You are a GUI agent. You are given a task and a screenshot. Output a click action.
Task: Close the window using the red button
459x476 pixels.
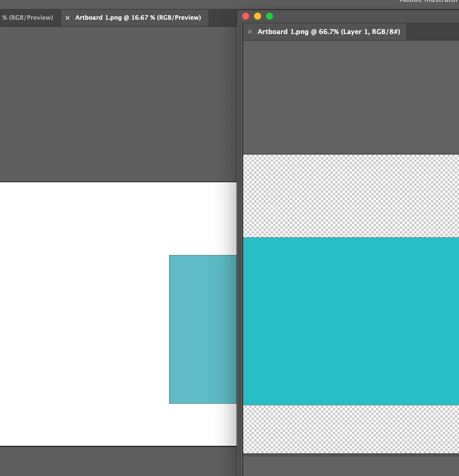point(246,16)
